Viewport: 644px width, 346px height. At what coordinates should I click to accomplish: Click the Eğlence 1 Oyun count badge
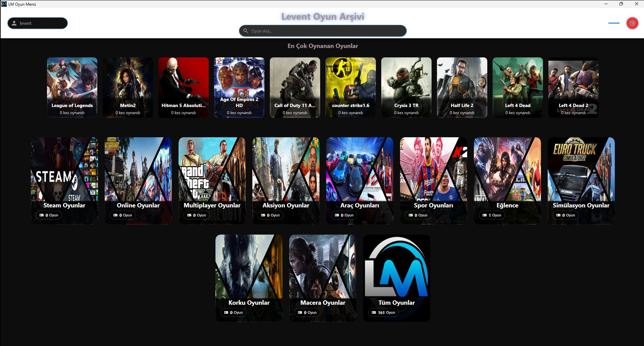click(x=492, y=215)
